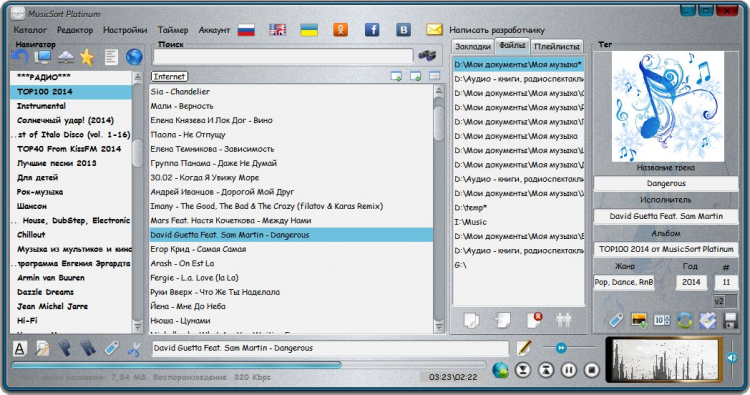The image size is (750, 395).
Task: Click the cloud drive navigator icon
Action: point(66,57)
